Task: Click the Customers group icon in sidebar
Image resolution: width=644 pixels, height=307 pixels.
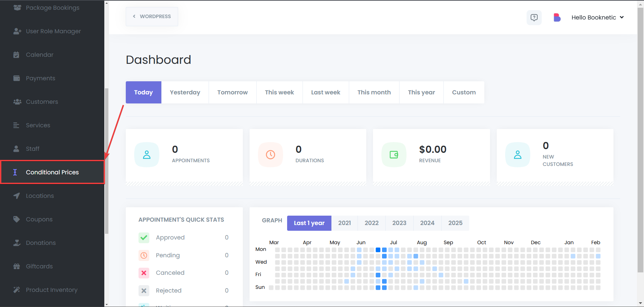Action: click(x=17, y=102)
